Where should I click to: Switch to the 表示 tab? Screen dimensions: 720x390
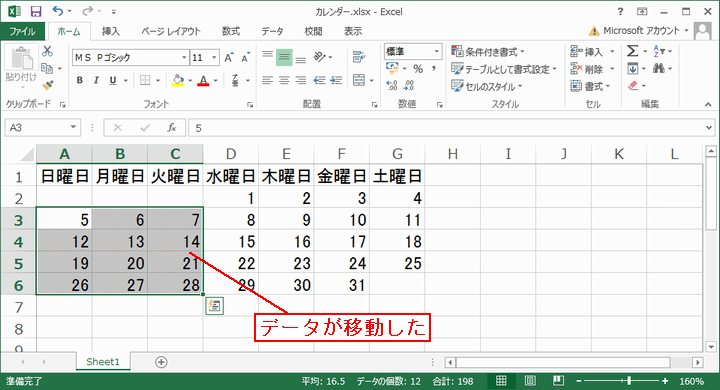(x=353, y=31)
